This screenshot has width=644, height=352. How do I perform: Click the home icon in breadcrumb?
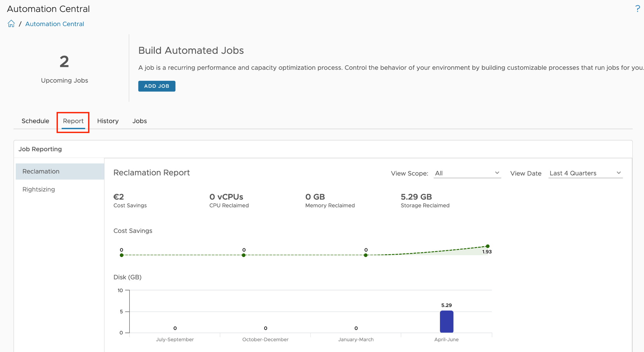(x=11, y=24)
